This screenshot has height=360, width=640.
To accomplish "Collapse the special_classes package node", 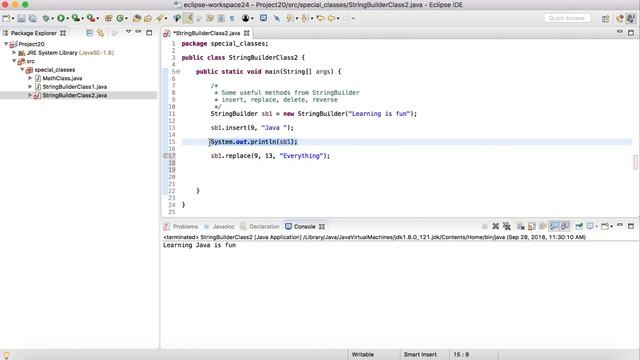I will pyautogui.click(x=22, y=69).
